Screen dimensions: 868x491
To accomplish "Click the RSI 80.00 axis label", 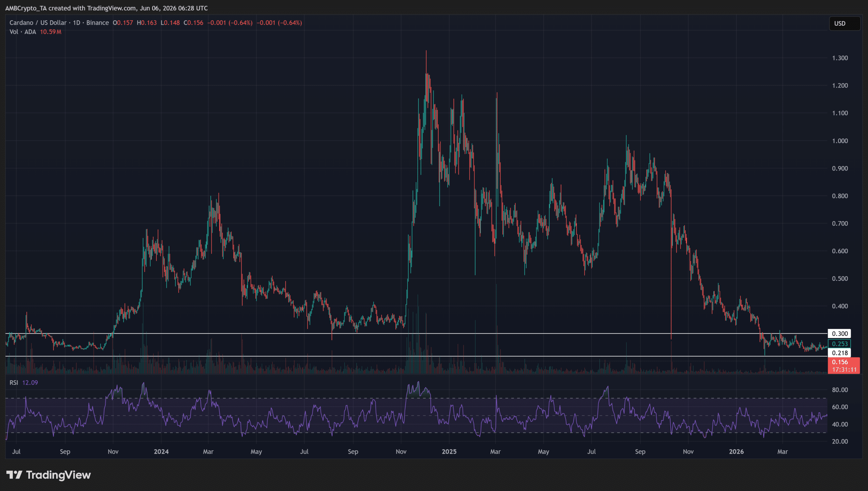I will click(840, 390).
